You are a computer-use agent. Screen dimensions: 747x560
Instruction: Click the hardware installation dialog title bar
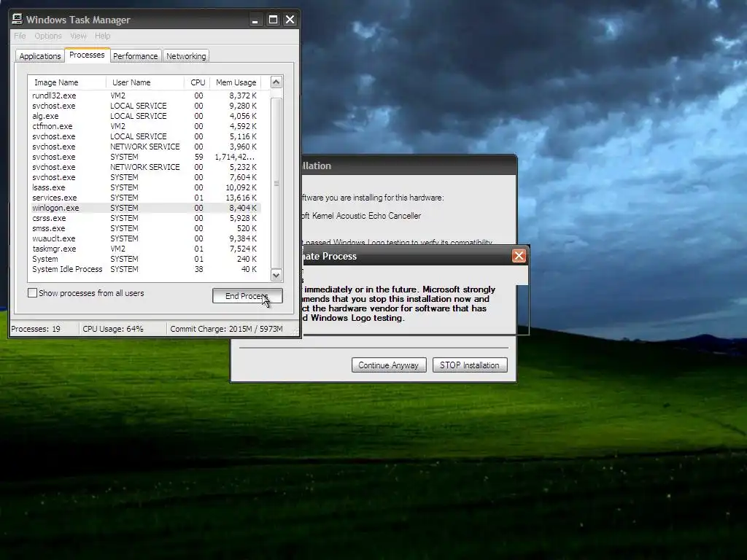point(409,166)
